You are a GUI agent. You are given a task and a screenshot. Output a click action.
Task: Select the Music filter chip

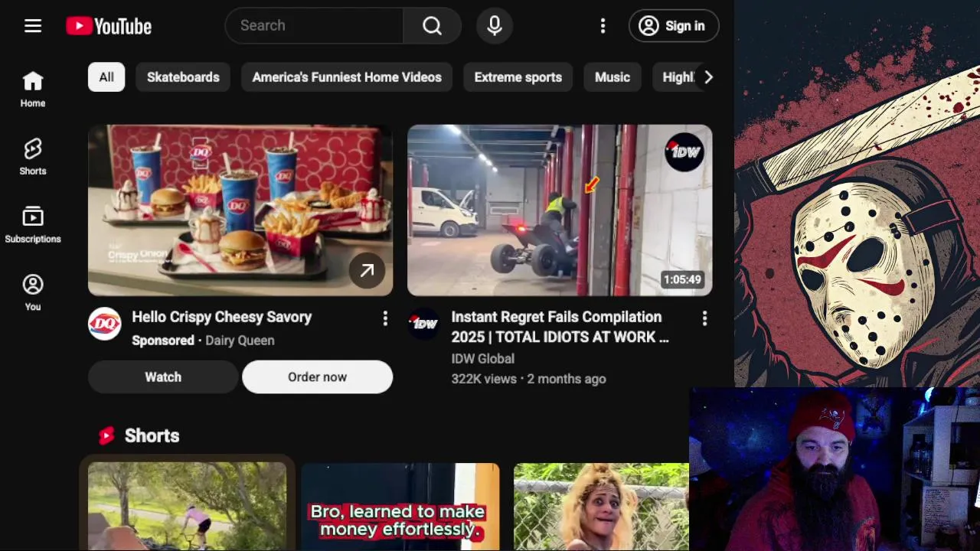click(x=612, y=77)
